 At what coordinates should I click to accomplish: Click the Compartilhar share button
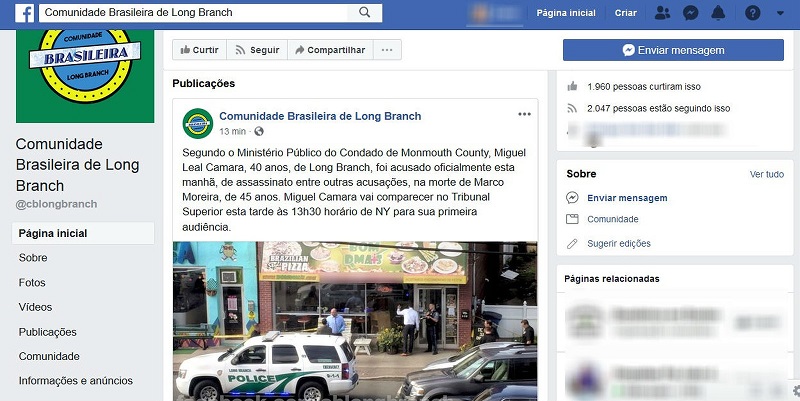[x=331, y=50]
